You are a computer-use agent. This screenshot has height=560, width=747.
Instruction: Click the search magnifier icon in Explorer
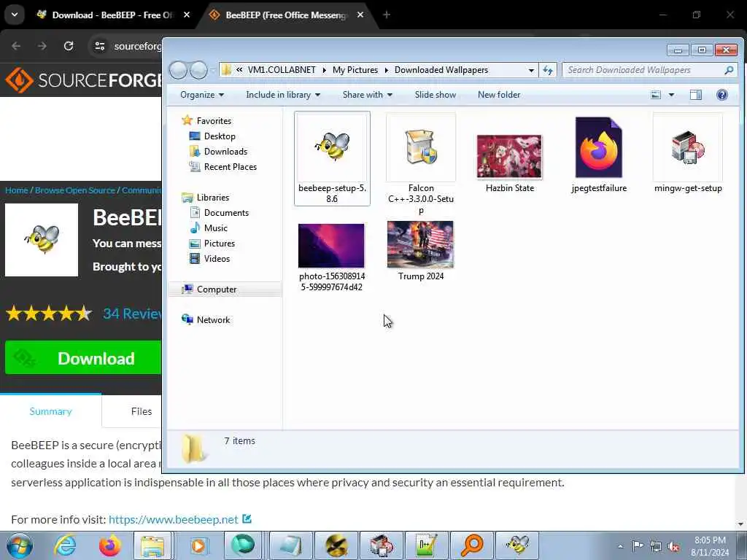coord(729,70)
